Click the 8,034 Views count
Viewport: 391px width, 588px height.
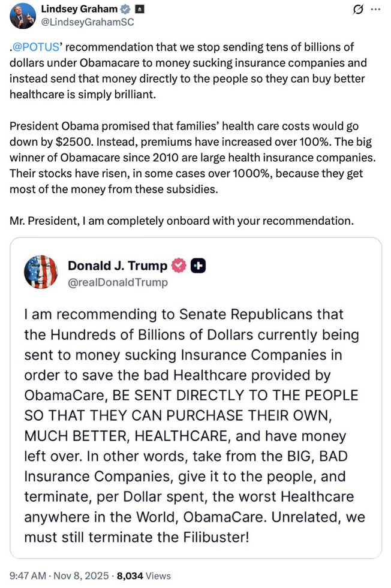coord(143,575)
